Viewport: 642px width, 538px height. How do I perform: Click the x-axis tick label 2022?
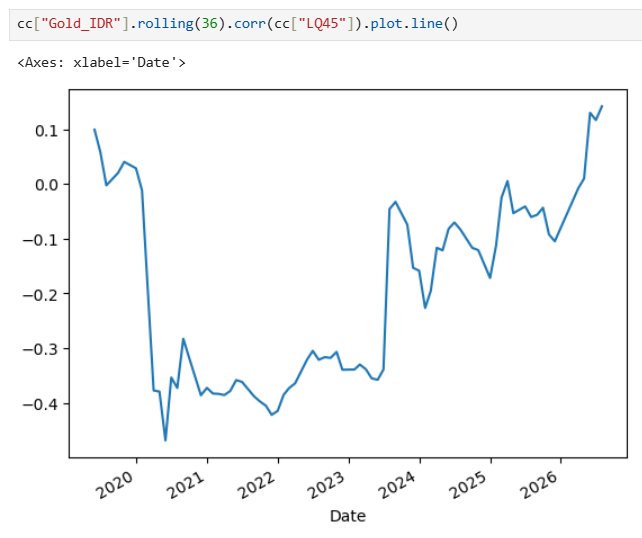coord(257,484)
